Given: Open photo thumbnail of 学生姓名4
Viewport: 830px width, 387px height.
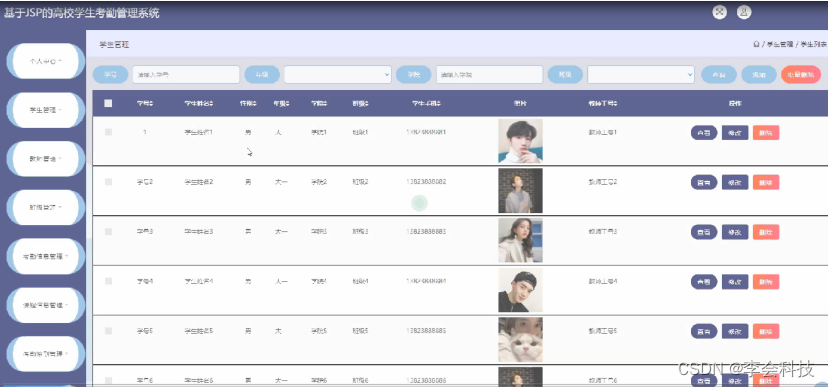Looking at the screenshot, I should tap(520, 290).
